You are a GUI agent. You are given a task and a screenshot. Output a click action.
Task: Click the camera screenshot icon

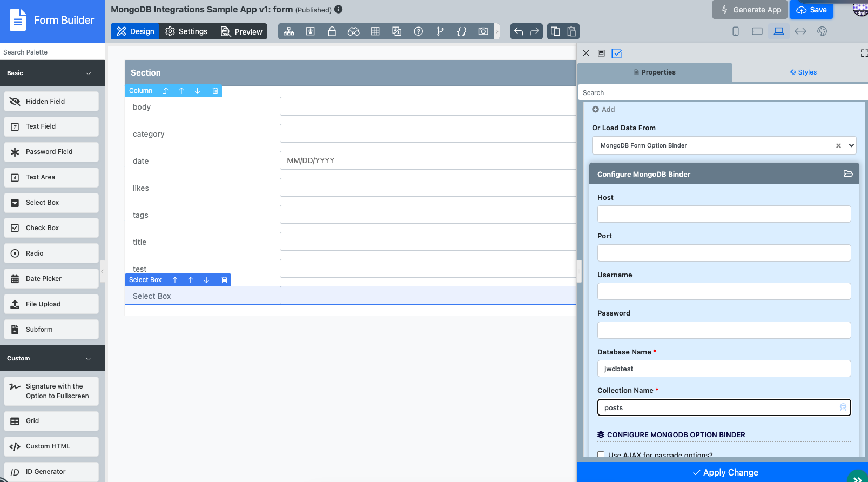[483, 31]
